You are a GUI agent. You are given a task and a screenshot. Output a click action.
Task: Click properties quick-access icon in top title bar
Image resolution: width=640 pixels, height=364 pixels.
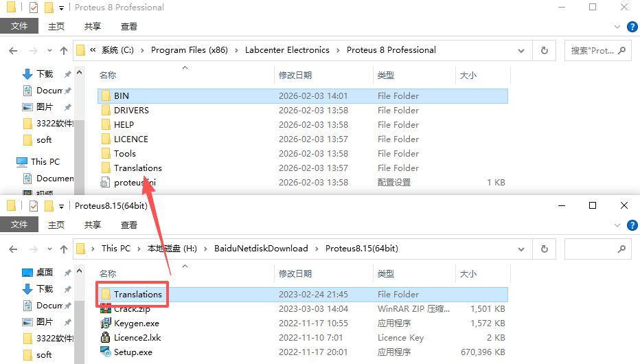pyautogui.click(x=34, y=8)
